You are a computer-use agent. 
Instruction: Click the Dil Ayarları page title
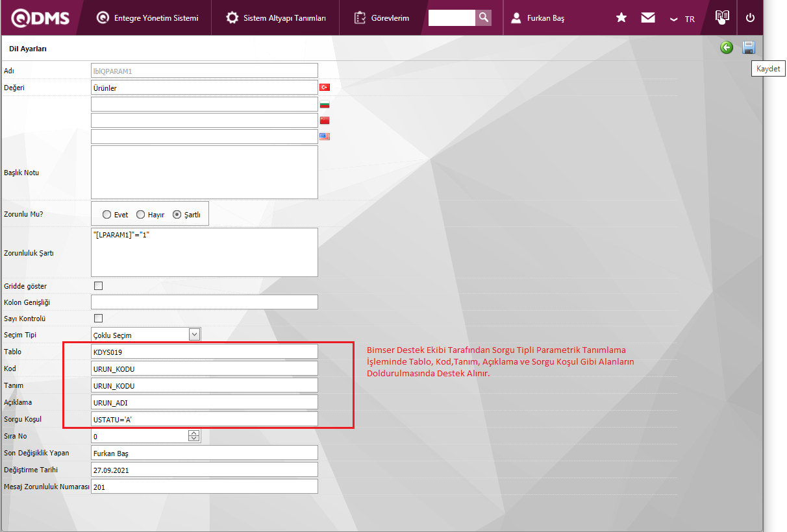pyautogui.click(x=28, y=49)
